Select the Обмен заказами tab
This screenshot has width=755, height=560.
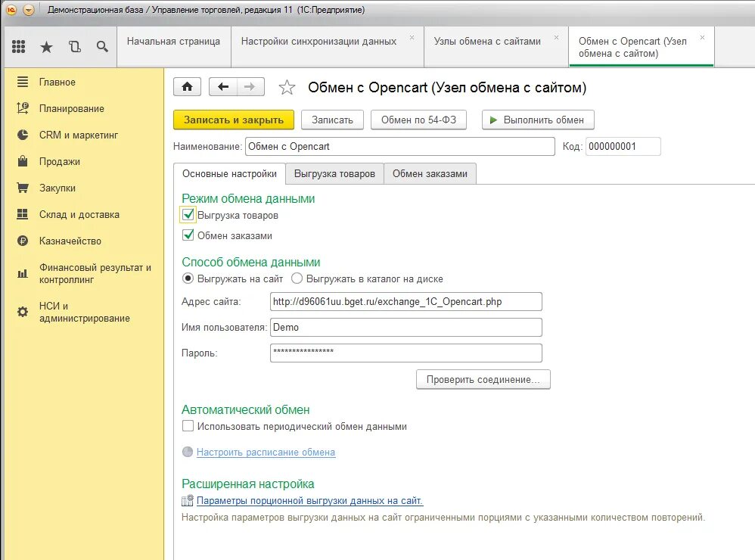(x=430, y=174)
